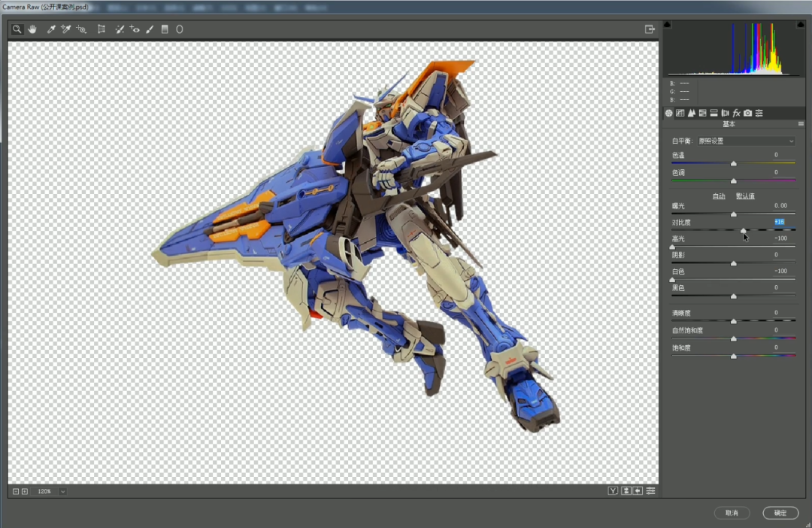Viewport: 812px width, 528px height.
Task: Click the 取消 cancel button
Action: pos(732,513)
